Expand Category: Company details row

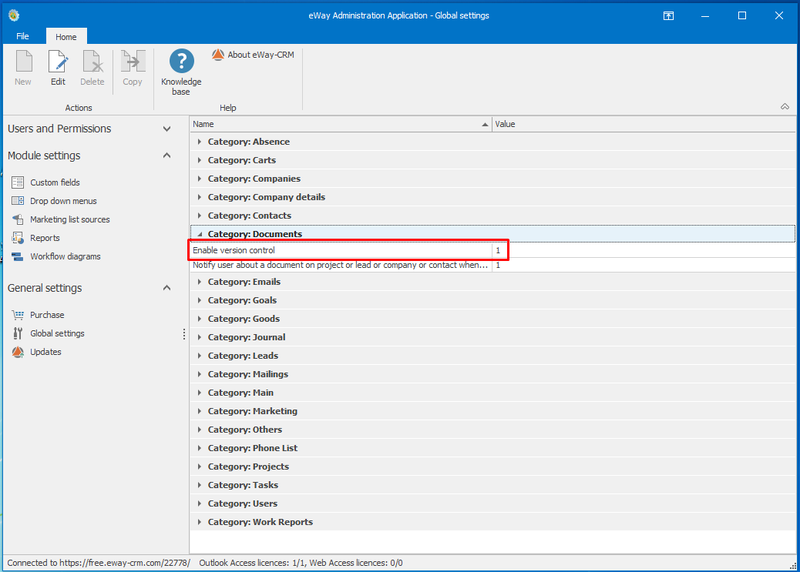point(199,197)
